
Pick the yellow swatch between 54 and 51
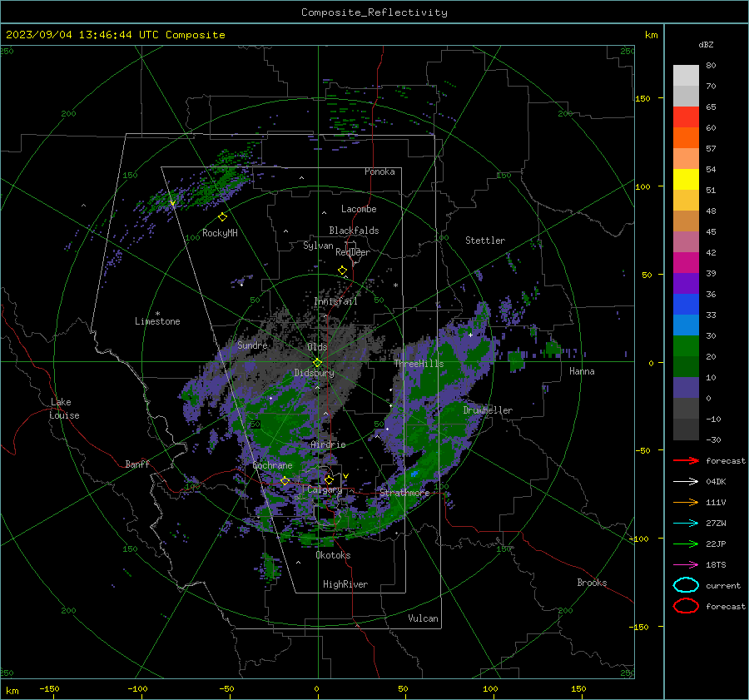(x=686, y=180)
